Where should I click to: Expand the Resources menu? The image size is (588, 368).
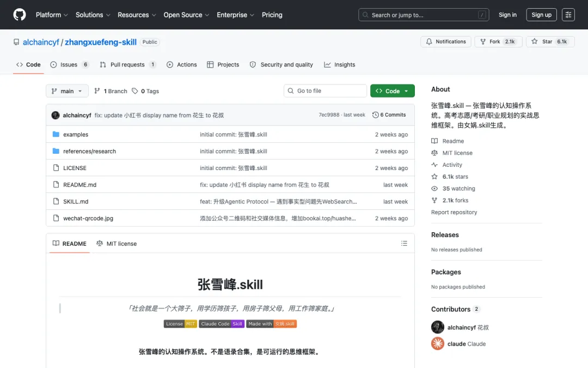click(x=137, y=15)
